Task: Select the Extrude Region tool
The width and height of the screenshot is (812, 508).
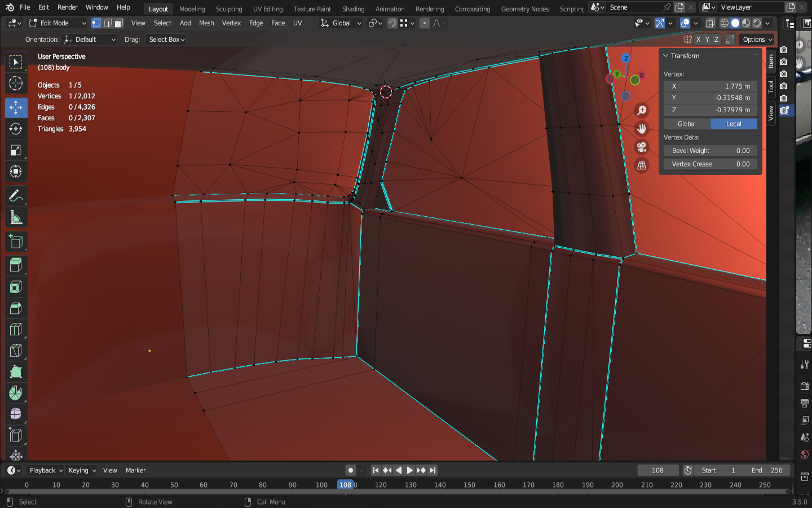Action: click(16, 265)
